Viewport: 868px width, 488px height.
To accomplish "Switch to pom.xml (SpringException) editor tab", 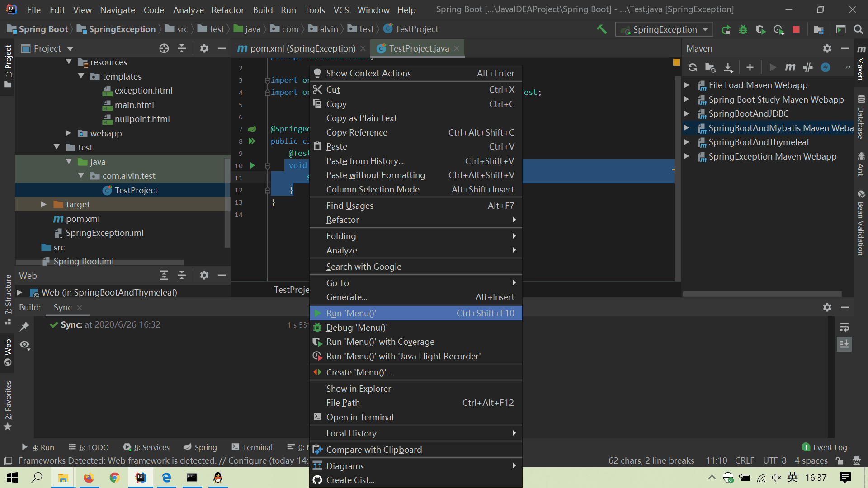I will pos(302,48).
